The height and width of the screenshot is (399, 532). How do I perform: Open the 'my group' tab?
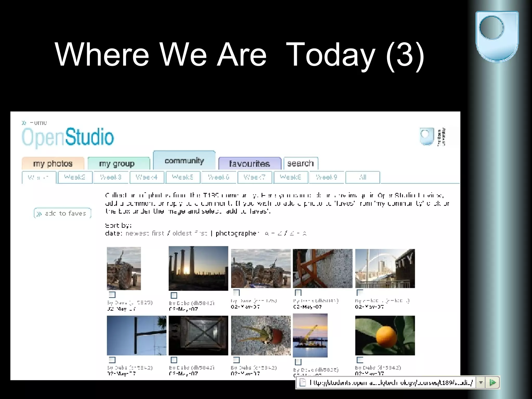click(x=119, y=163)
